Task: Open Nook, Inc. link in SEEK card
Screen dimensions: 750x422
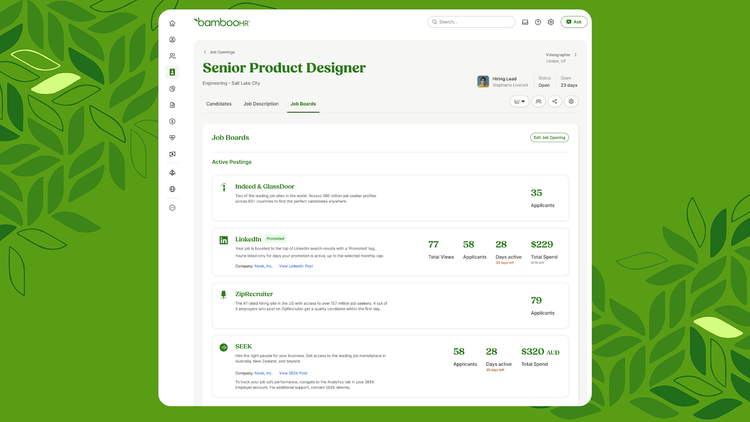Action: pos(263,373)
